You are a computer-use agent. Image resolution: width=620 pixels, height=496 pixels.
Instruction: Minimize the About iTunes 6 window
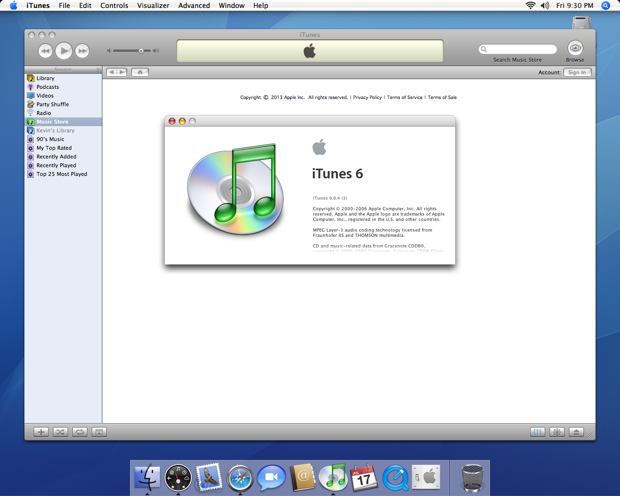point(182,121)
